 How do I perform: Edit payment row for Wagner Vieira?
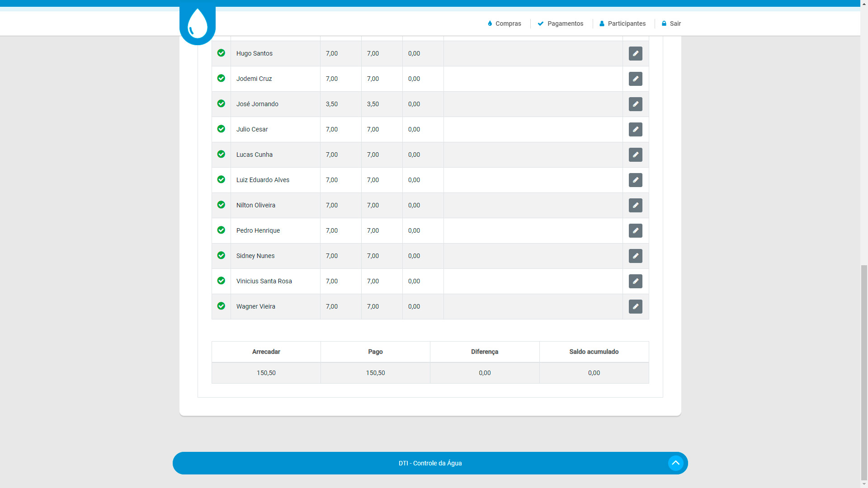click(x=635, y=306)
